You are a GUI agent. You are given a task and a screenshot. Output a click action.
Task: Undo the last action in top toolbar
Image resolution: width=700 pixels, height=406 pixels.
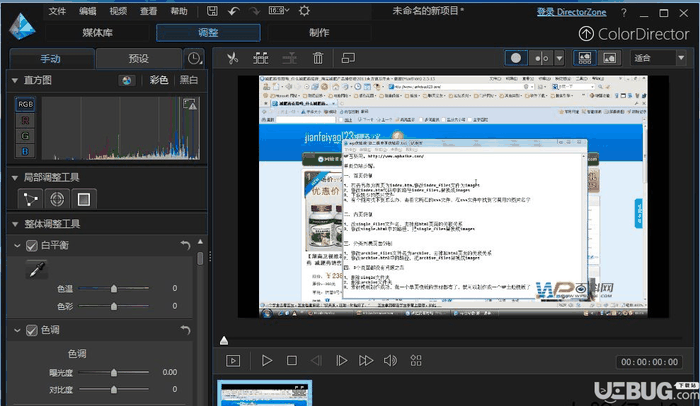pos(233,11)
